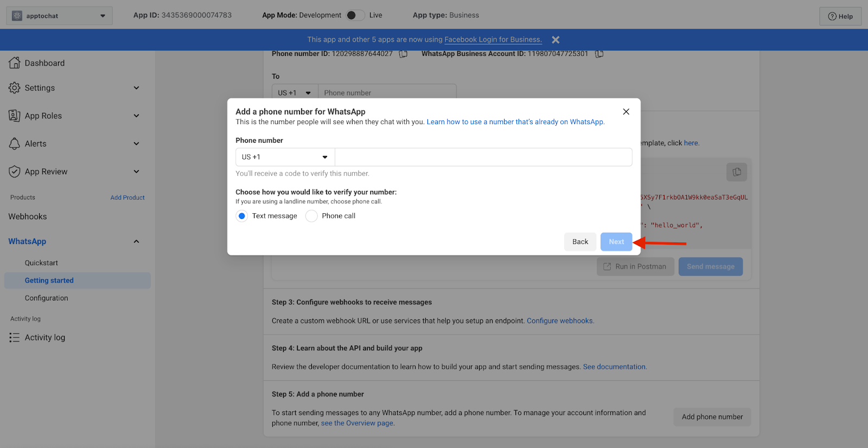Screen dimensions: 868x448
Task: Click the Help question mark icon
Action: [x=832, y=16]
